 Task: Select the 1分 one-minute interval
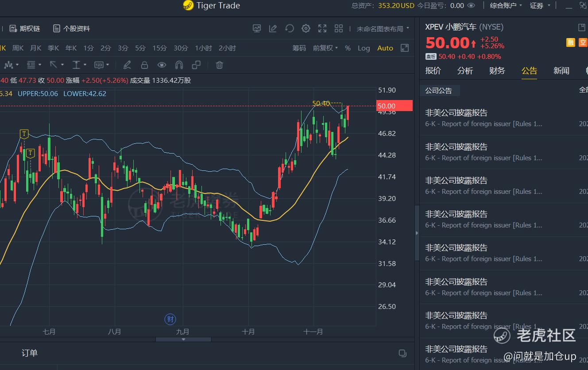click(89, 48)
